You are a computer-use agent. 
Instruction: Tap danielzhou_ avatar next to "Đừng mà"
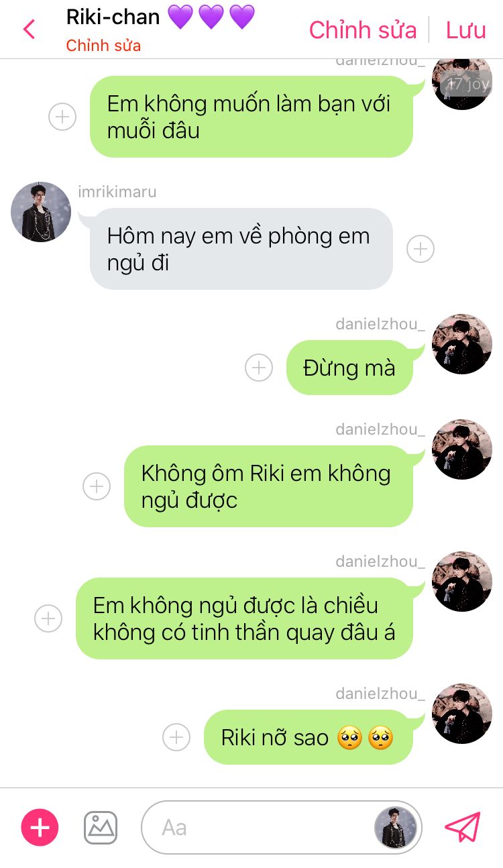pyautogui.click(x=462, y=344)
